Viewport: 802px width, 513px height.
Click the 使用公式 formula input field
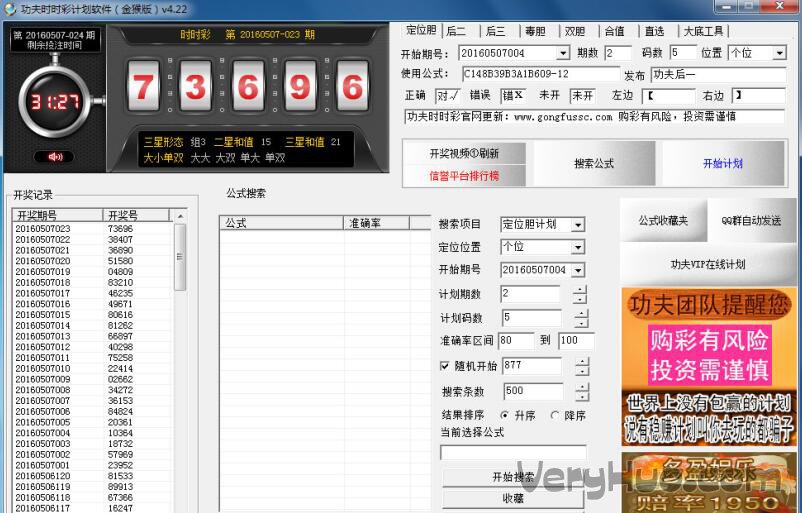540,74
